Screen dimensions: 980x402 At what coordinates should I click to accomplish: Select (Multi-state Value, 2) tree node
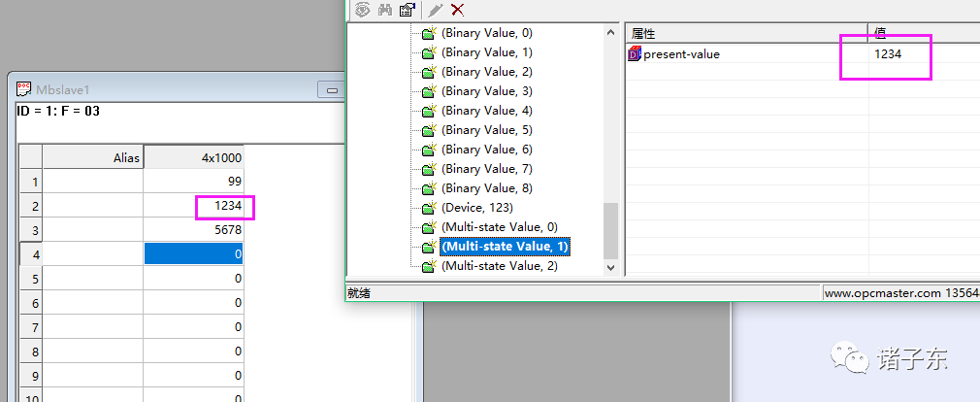(x=500, y=266)
